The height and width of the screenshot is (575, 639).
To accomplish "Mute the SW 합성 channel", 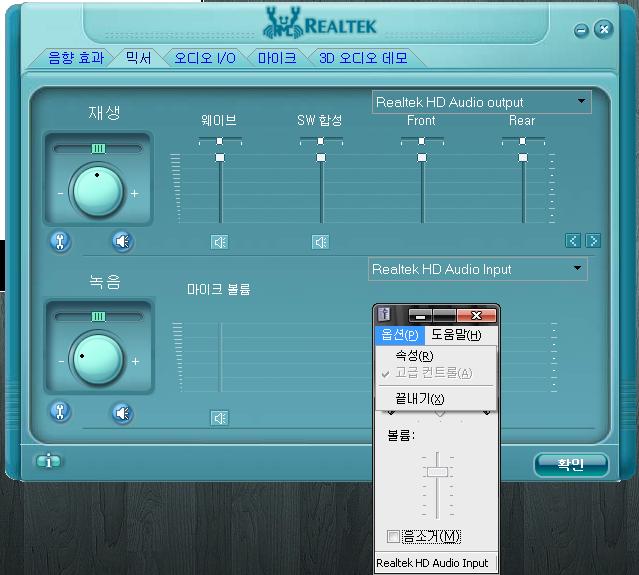I will (320, 242).
